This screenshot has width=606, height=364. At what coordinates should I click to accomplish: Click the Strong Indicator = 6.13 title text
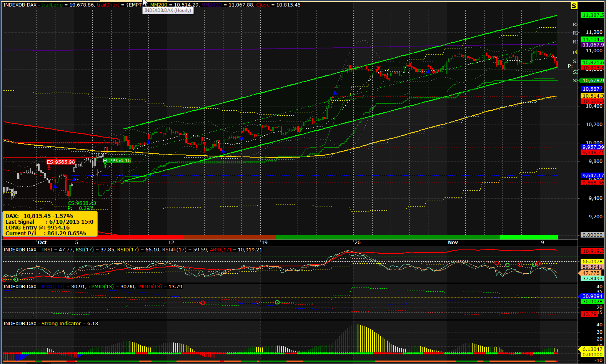(x=70, y=323)
